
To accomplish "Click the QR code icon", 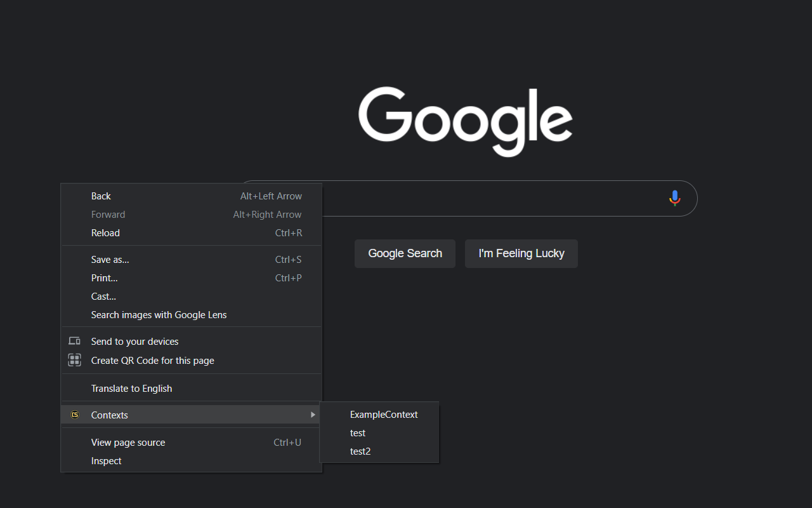I will [x=75, y=360].
